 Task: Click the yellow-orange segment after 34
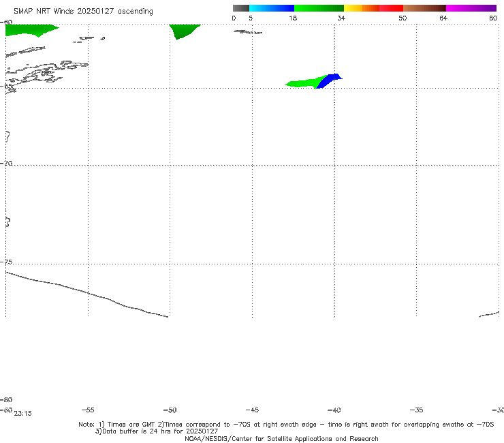point(362,8)
